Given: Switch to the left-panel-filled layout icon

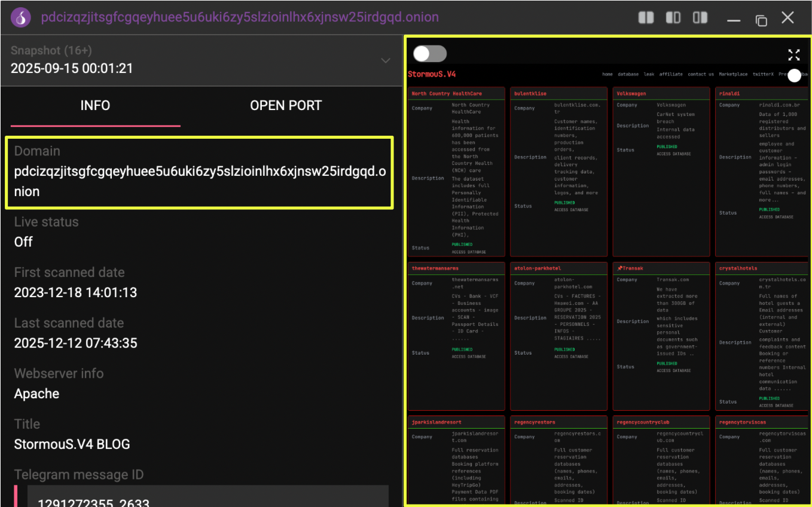Looking at the screenshot, I should pyautogui.click(x=673, y=18).
